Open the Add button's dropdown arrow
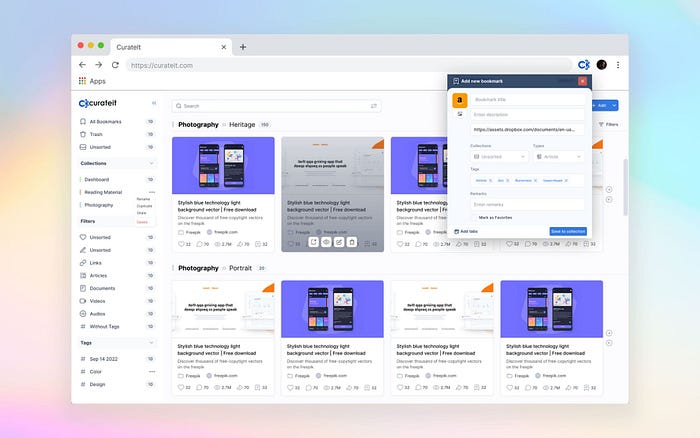This screenshot has height=438, width=700. [614, 105]
